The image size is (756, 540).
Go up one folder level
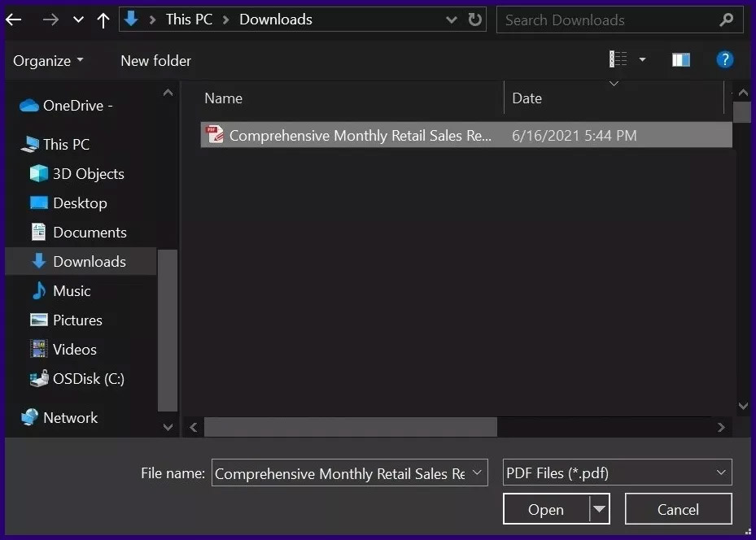point(103,20)
